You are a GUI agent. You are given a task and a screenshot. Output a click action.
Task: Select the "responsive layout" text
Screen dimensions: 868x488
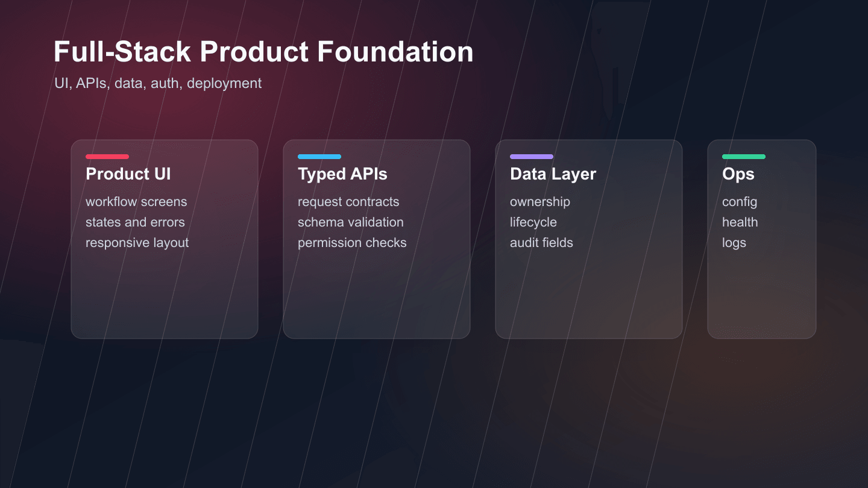click(x=137, y=243)
